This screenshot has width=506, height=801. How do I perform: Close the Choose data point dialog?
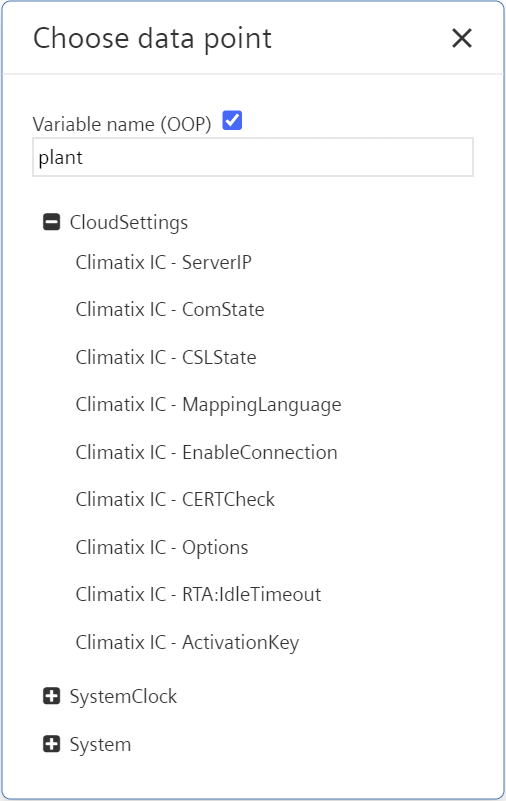462,38
